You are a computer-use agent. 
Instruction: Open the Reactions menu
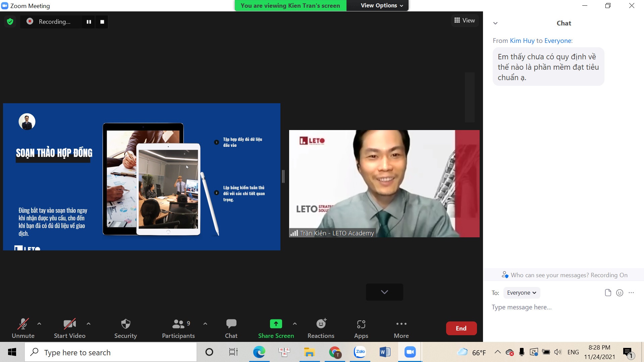click(x=321, y=328)
